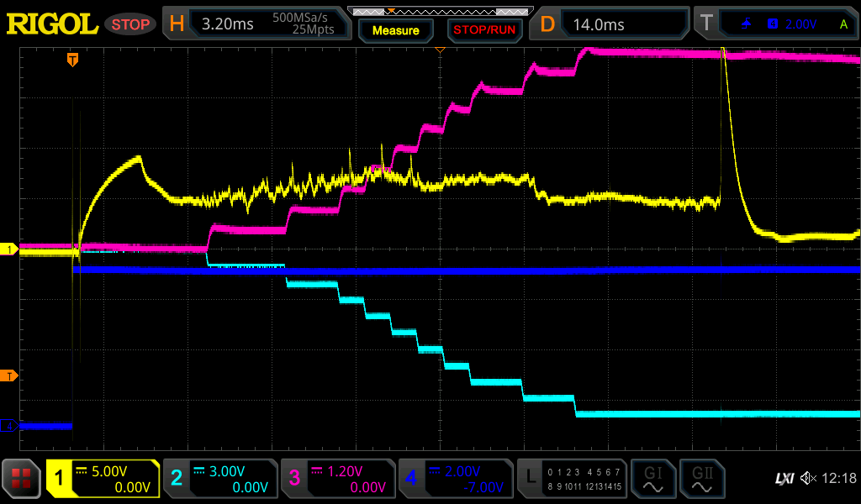Tap the LXI network status icon
The image size is (861, 504).
click(x=784, y=479)
